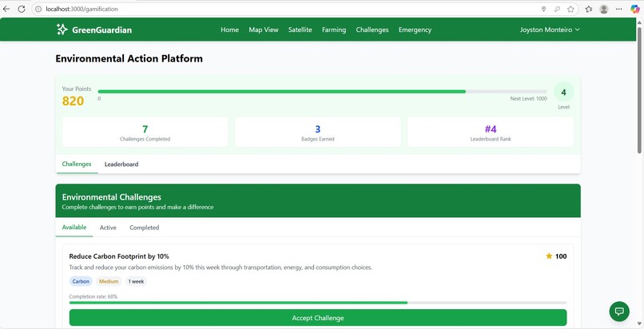Image resolution: width=644 pixels, height=329 pixels.
Task: Click the GreenGuardian sparkle logo icon
Action: coord(62,30)
